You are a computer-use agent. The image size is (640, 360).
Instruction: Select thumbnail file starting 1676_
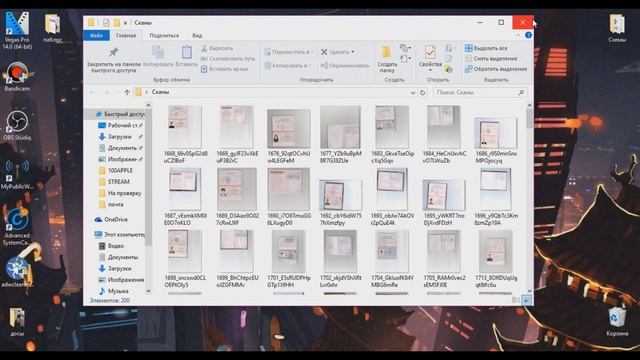click(289, 135)
